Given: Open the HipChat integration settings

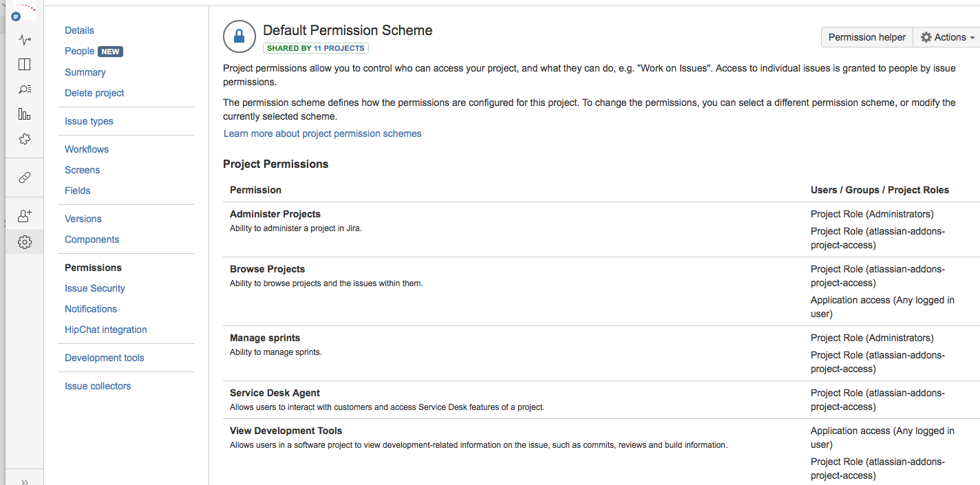Looking at the screenshot, I should click(x=106, y=330).
